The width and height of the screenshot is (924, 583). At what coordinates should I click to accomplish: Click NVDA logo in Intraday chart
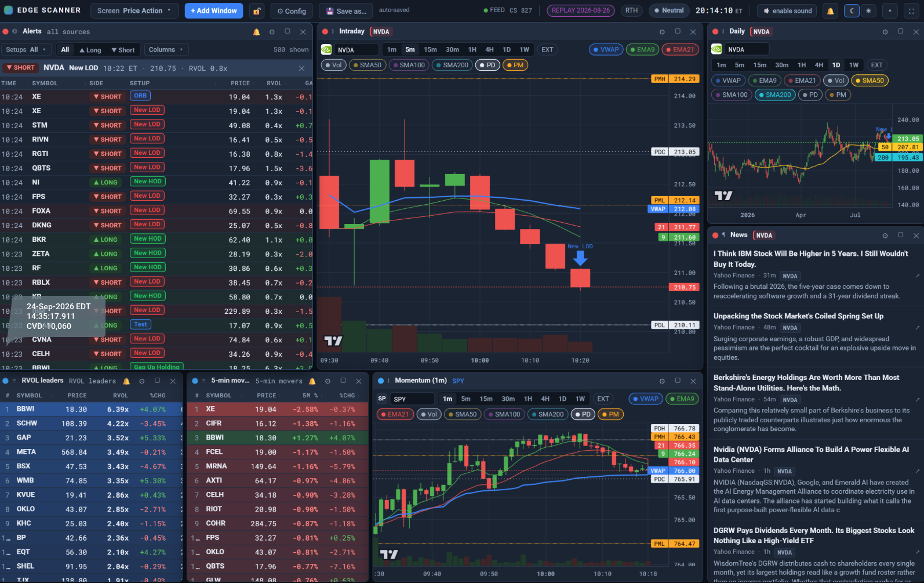(326, 50)
